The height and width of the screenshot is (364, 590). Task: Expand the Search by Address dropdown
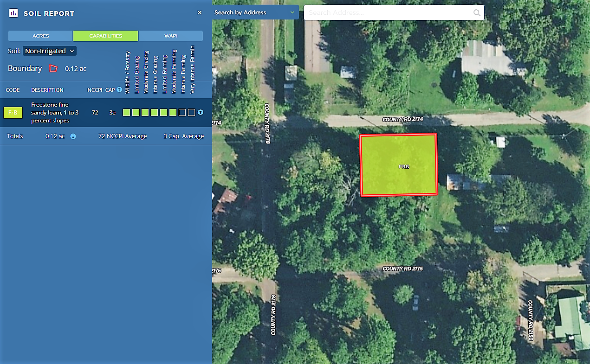(x=255, y=13)
